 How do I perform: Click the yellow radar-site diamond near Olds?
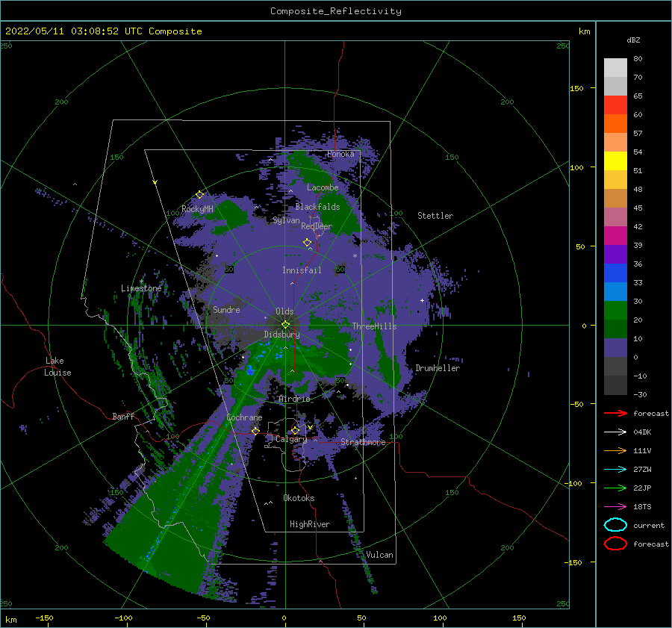coord(285,325)
